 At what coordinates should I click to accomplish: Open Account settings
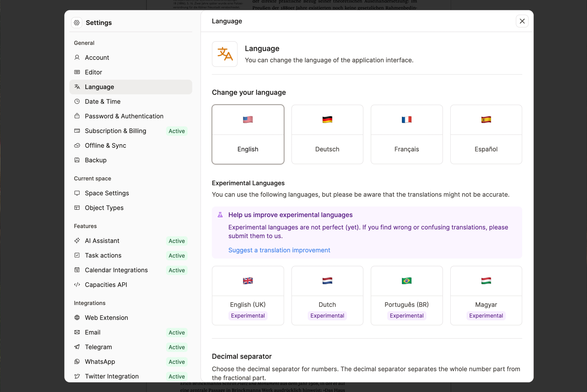coord(131,57)
